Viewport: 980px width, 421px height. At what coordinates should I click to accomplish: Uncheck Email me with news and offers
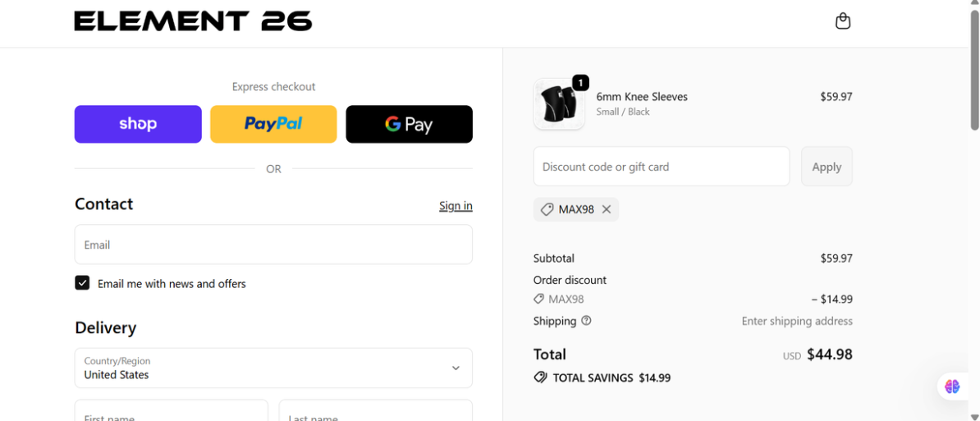83,283
